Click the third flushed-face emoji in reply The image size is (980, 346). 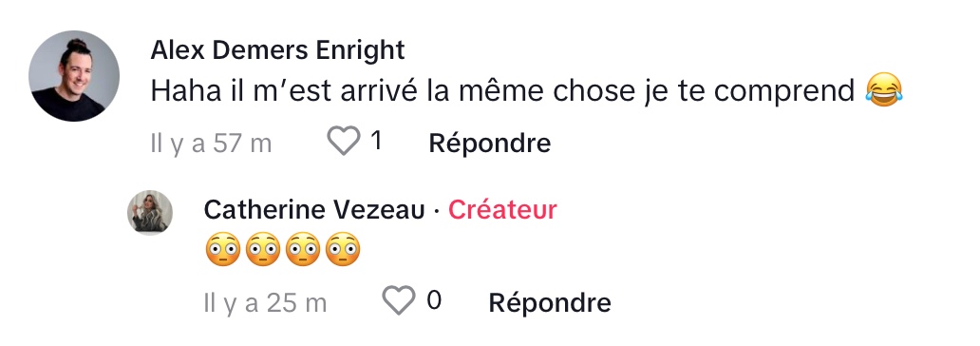303,250
